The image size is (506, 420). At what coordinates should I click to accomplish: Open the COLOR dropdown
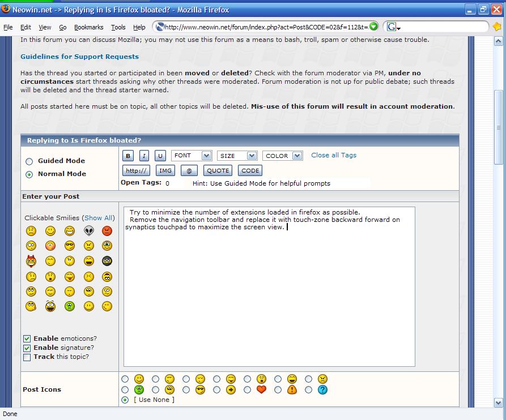tap(282, 156)
